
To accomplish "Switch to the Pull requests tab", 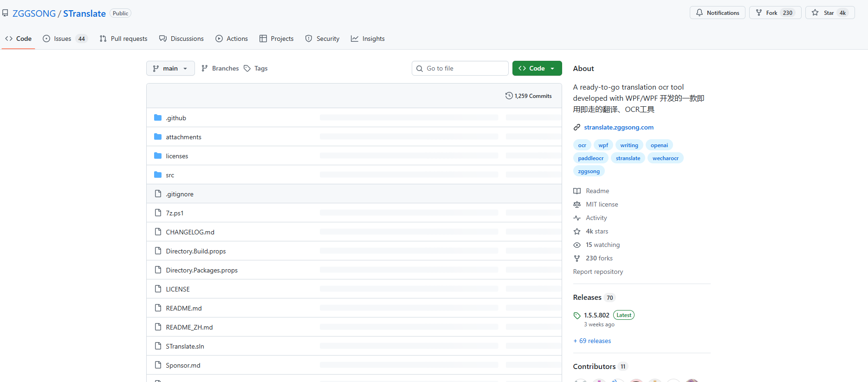I will tap(129, 39).
